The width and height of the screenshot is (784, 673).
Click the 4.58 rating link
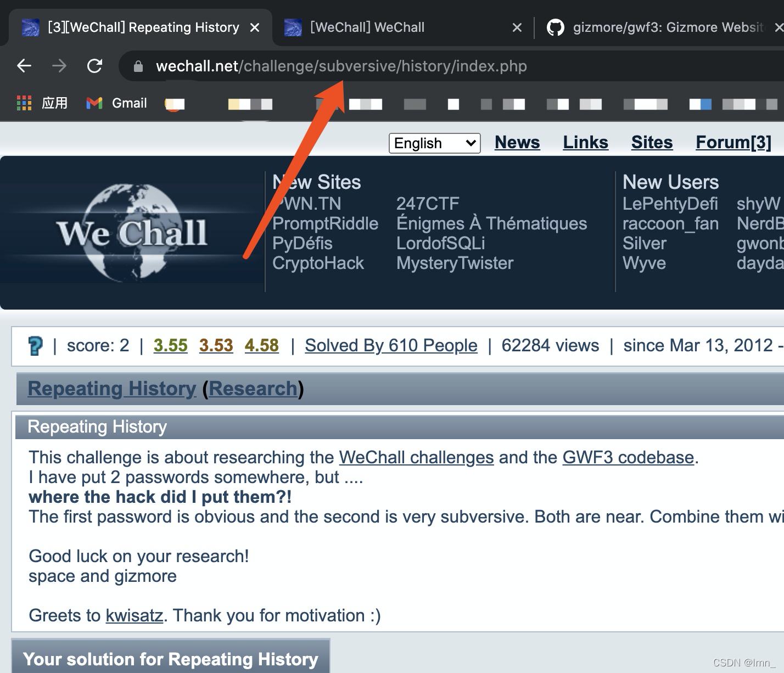click(x=261, y=345)
